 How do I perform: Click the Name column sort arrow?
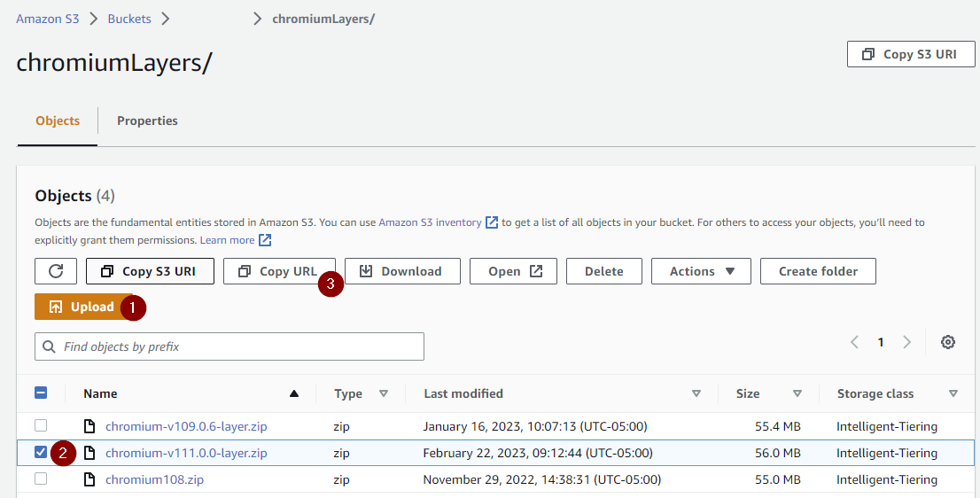(x=294, y=393)
